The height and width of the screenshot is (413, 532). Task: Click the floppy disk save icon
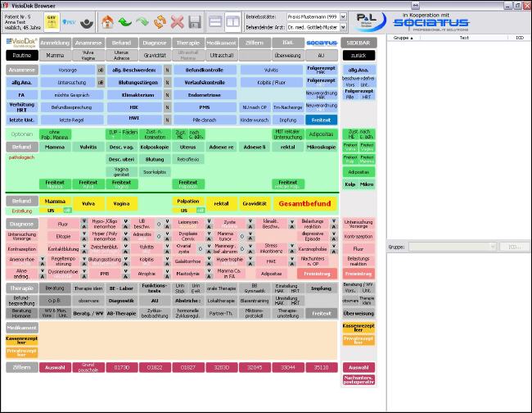195,20
